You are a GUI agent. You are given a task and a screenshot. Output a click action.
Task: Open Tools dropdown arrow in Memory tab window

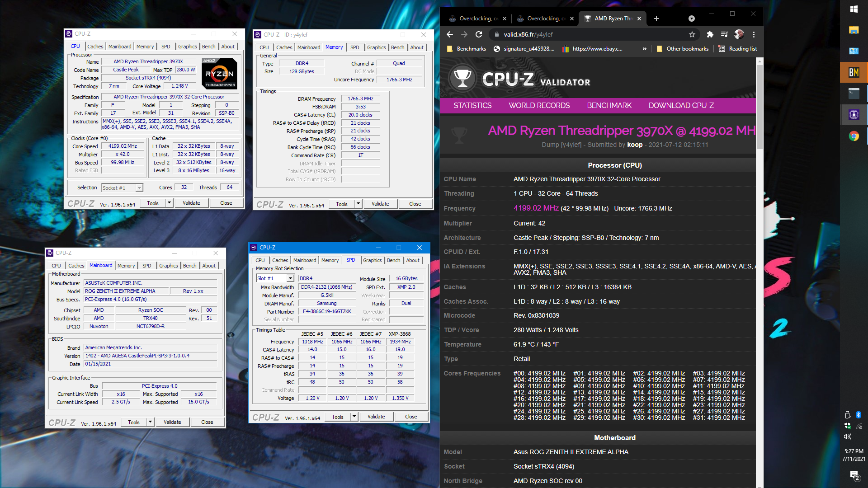coord(359,204)
